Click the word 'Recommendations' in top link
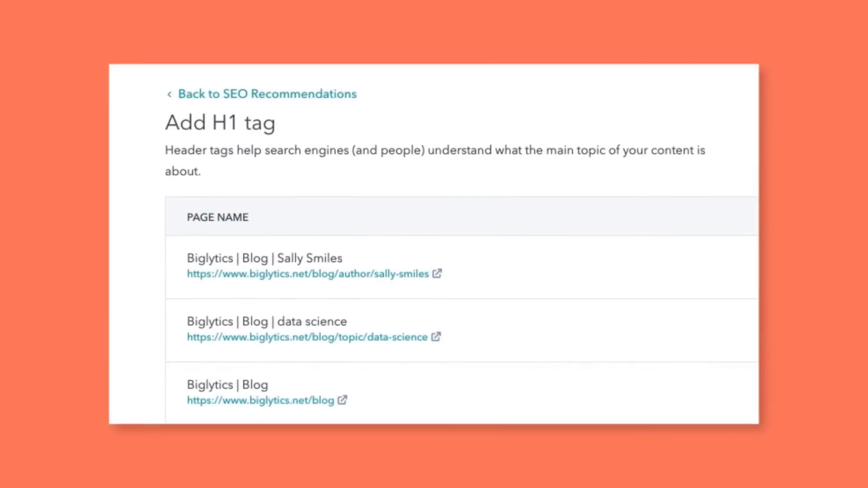This screenshot has height=488, width=868. 303,94
